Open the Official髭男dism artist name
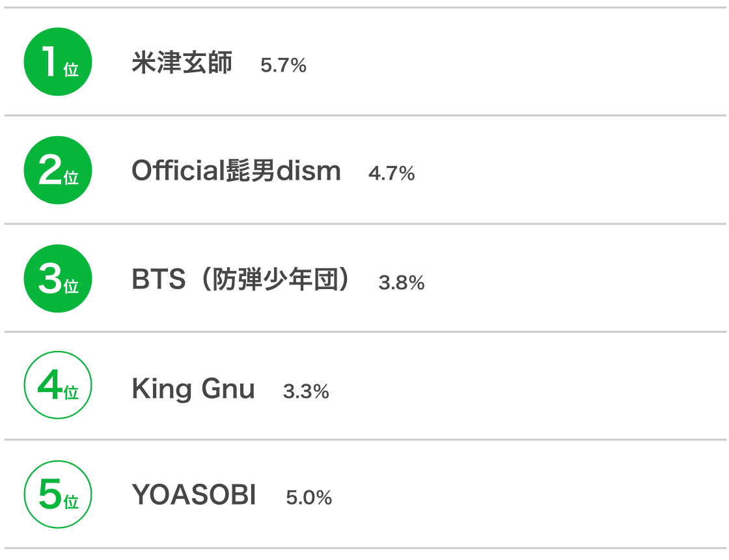Viewport: 729px width, 560px height. [x=236, y=171]
